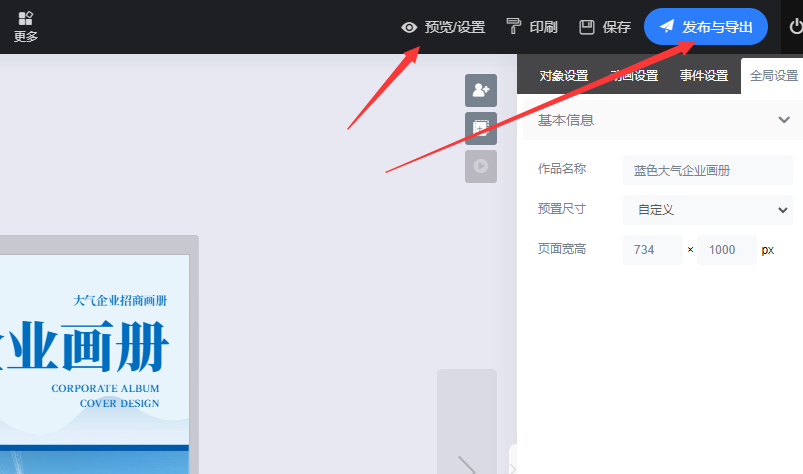Click the 预览/设置 eye icon
The width and height of the screenshot is (803, 474).
pyautogui.click(x=409, y=27)
